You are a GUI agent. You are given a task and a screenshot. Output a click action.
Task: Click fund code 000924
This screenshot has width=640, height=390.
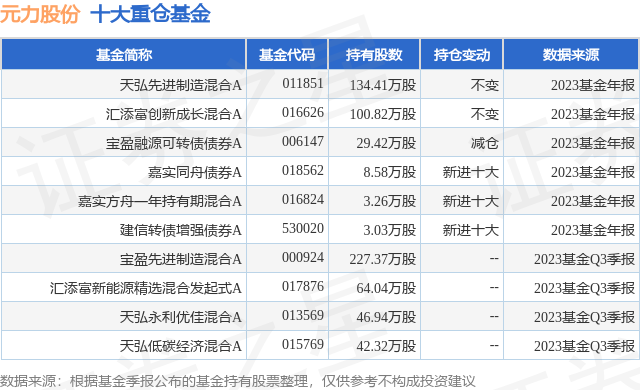pyautogui.click(x=302, y=257)
